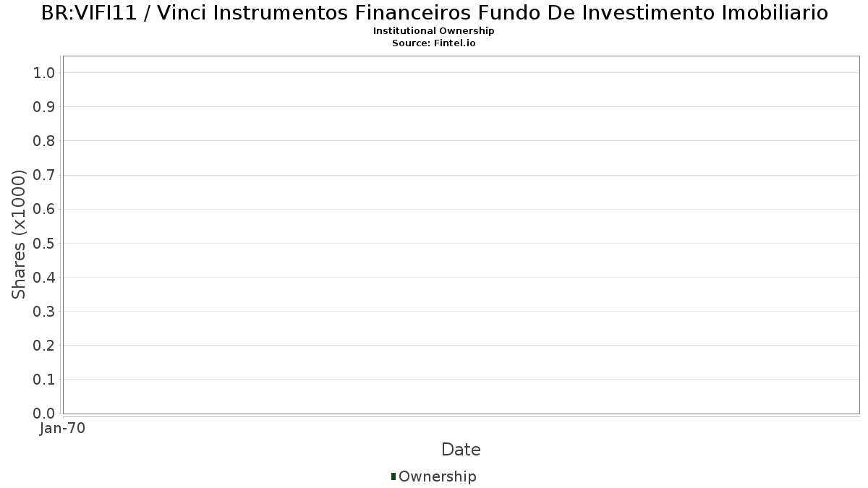Click the green Ownership legend swatch
Image resolution: width=868 pixels, height=488 pixels.
tap(393, 476)
